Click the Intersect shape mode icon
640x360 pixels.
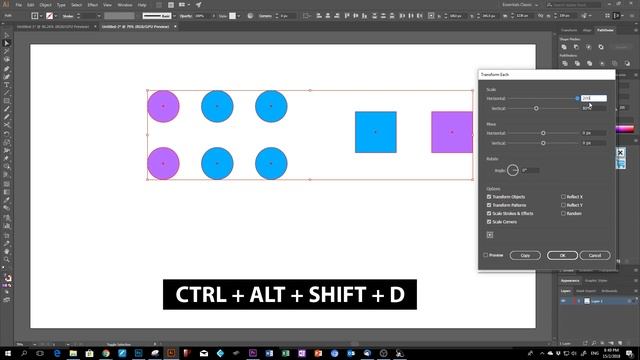click(589, 47)
